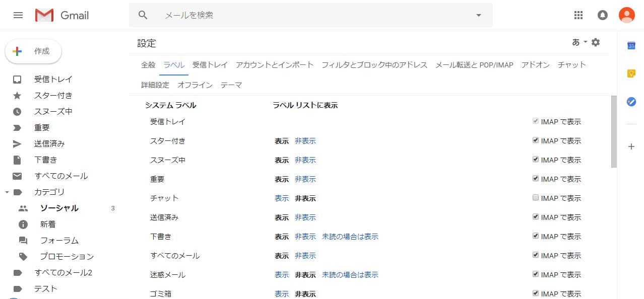This screenshot has width=644, height=299.
Task: Open the Google apps grid
Action: coord(578,15)
